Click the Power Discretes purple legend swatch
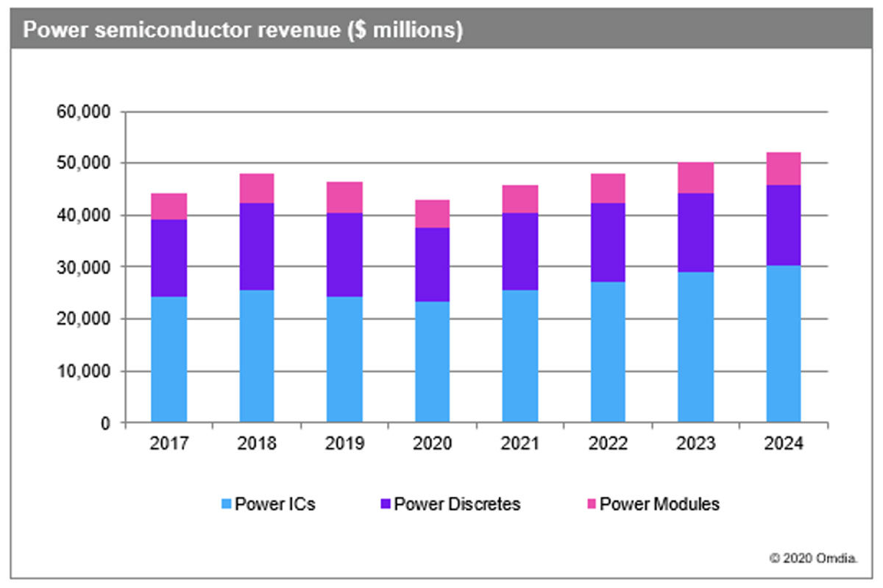The width and height of the screenshot is (883, 588). coord(386,505)
